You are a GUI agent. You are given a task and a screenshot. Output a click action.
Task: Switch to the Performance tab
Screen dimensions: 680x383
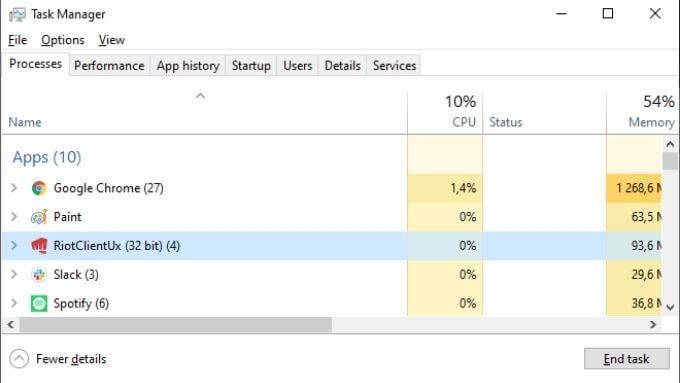tap(109, 65)
